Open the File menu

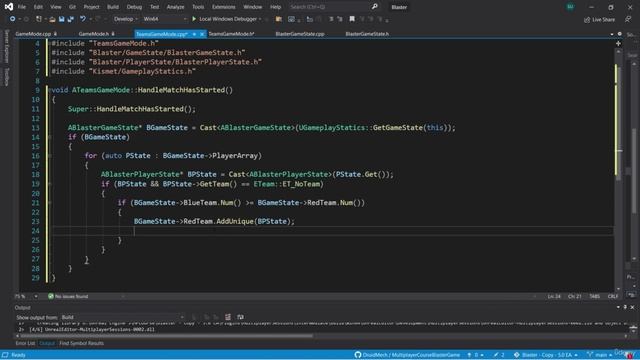click(x=22, y=7)
